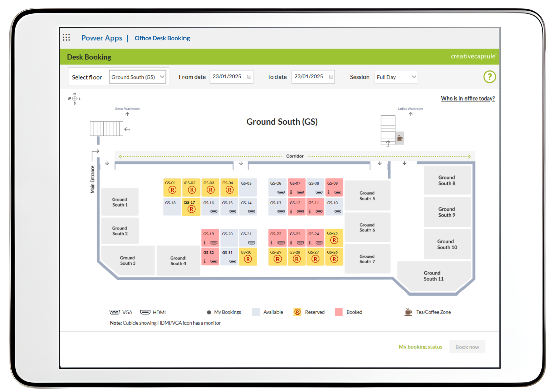Open the From date calendar picker
This screenshot has height=392, width=555.
(x=249, y=77)
